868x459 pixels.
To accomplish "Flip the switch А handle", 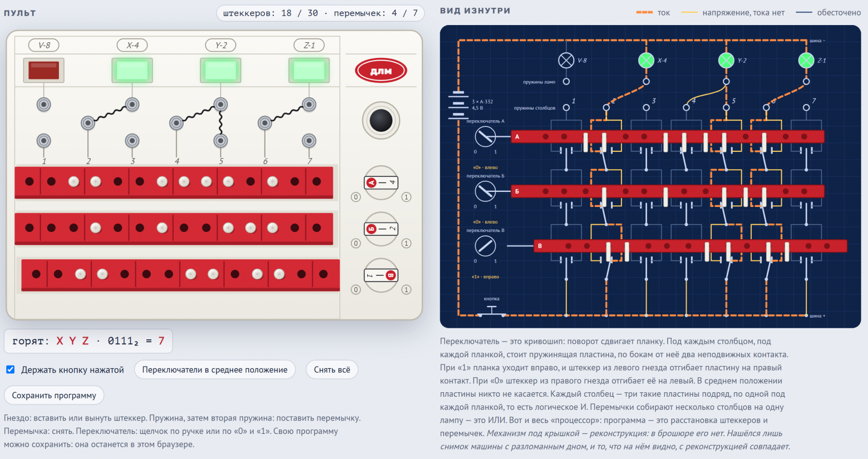I will point(381,182).
